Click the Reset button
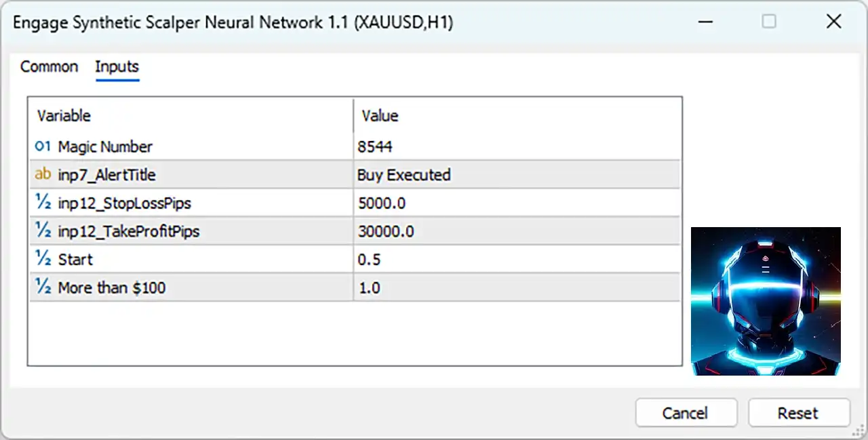Image resolution: width=868 pixels, height=440 pixels. click(798, 413)
